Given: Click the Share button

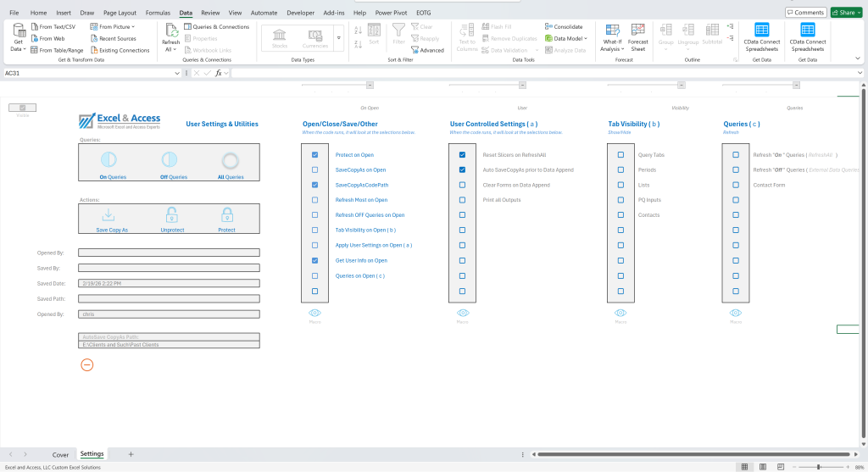Looking at the screenshot, I should click(846, 12).
